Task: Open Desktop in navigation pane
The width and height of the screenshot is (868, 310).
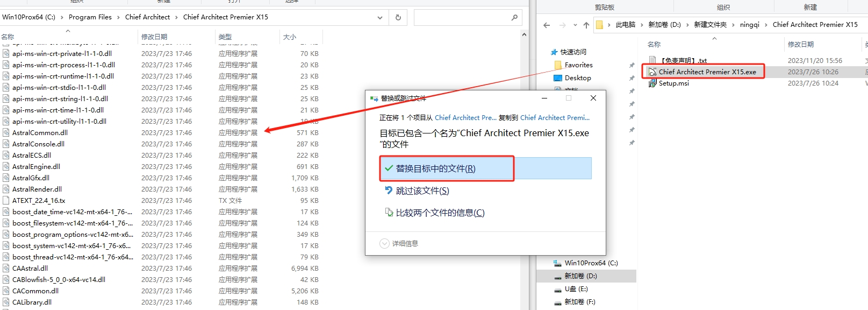Action: coord(578,78)
